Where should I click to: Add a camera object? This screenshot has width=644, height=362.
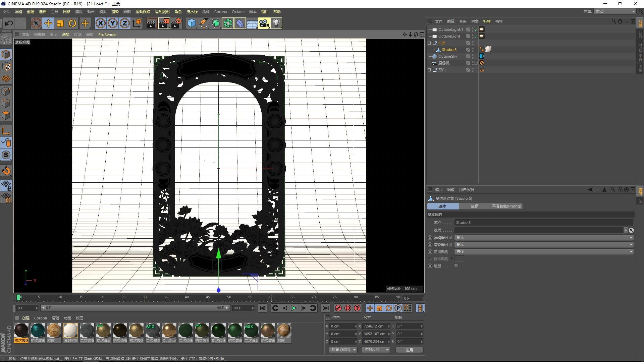pyautogui.click(x=264, y=23)
